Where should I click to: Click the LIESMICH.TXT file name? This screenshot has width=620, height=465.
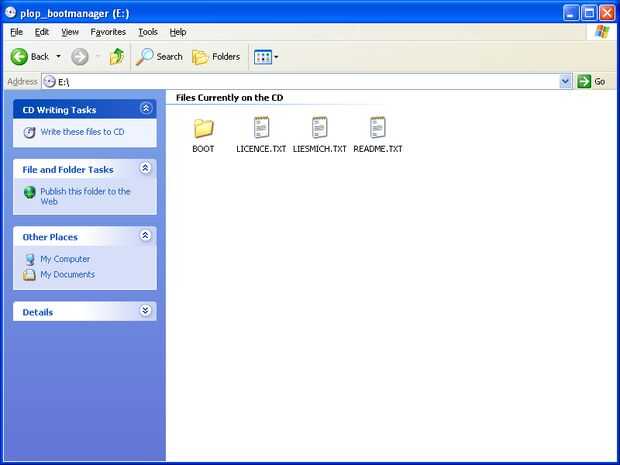(x=319, y=149)
